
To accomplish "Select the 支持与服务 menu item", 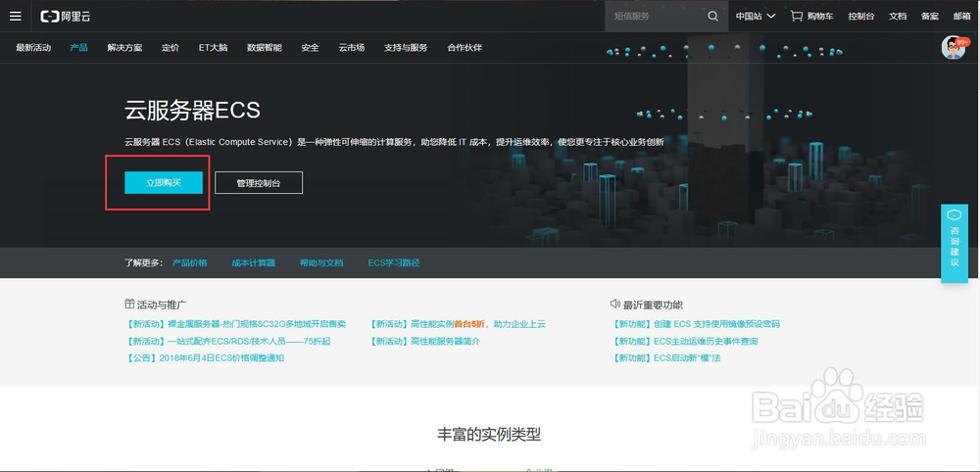I will tap(406, 47).
